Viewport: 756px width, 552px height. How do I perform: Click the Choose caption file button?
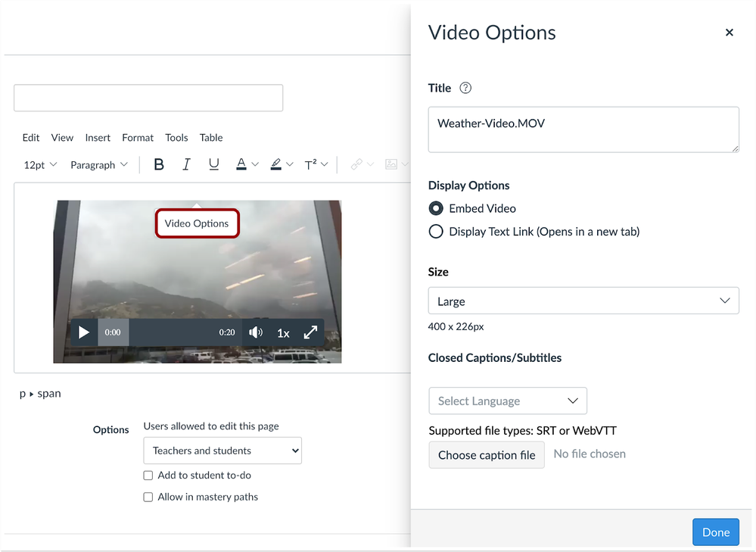click(486, 455)
